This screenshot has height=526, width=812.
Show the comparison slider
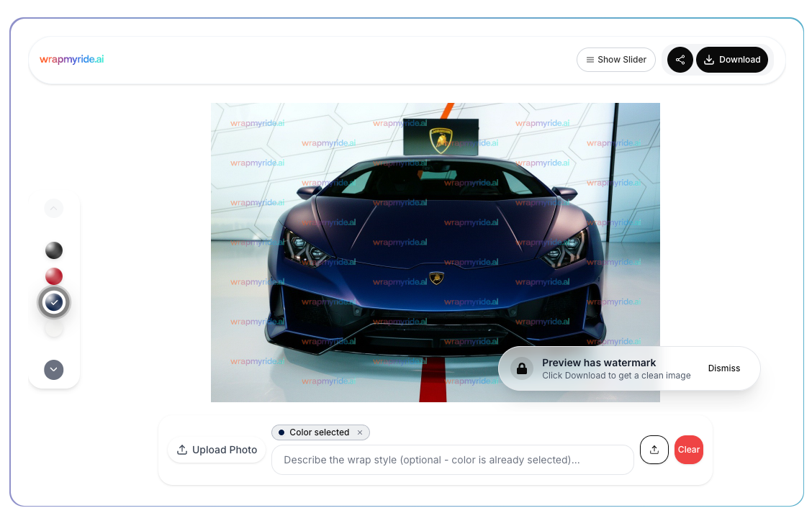point(616,60)
